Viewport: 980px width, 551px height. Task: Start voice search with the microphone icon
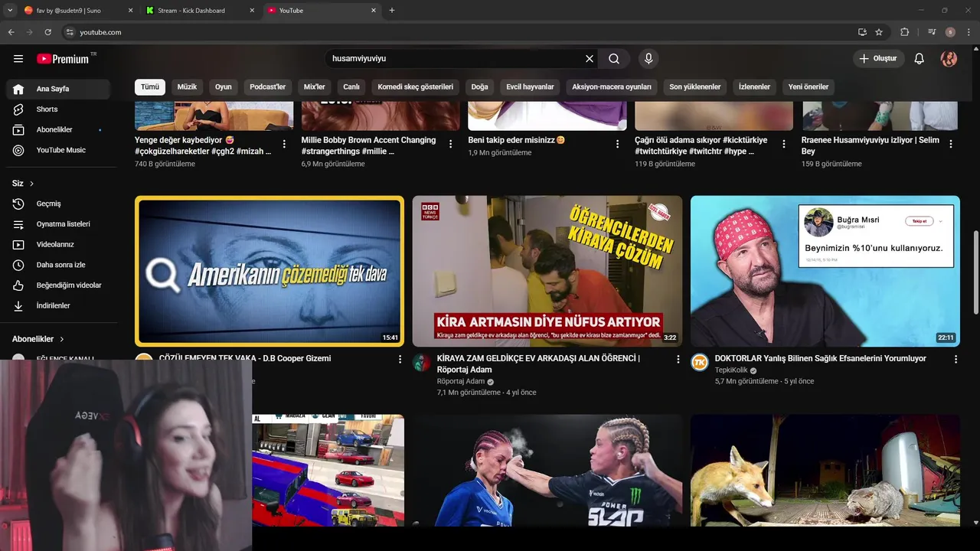(x=648, y=58)
